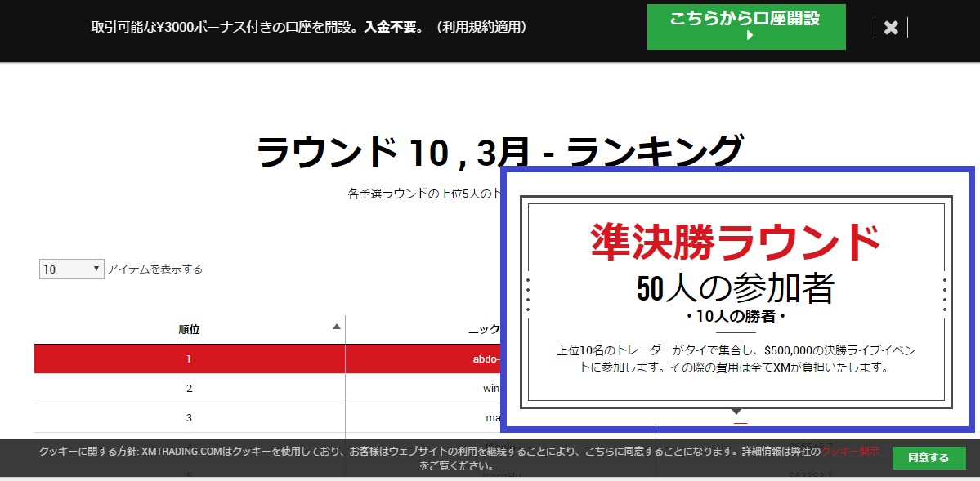This screenshot has height=481, width=980.
Task: Click the green こちらから口座開設 button
Action: tap(745, 27)
